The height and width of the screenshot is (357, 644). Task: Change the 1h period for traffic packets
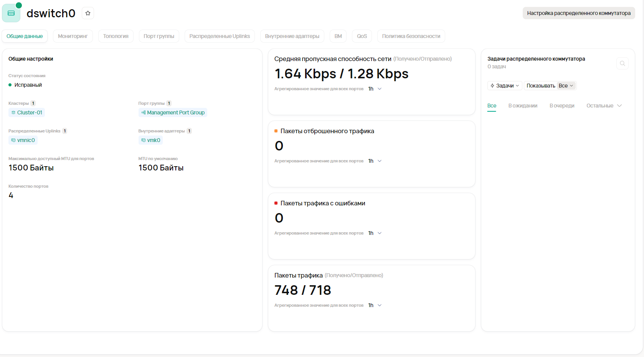click(375, 305)
